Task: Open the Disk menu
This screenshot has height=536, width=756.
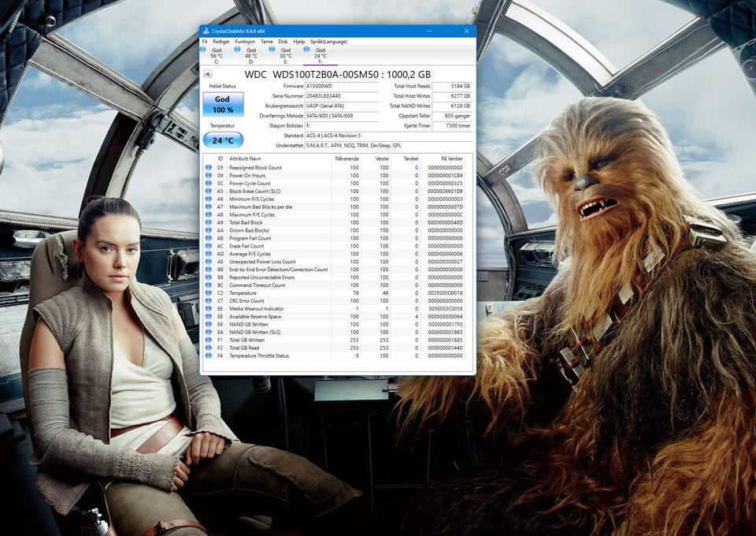Action: 283,42
